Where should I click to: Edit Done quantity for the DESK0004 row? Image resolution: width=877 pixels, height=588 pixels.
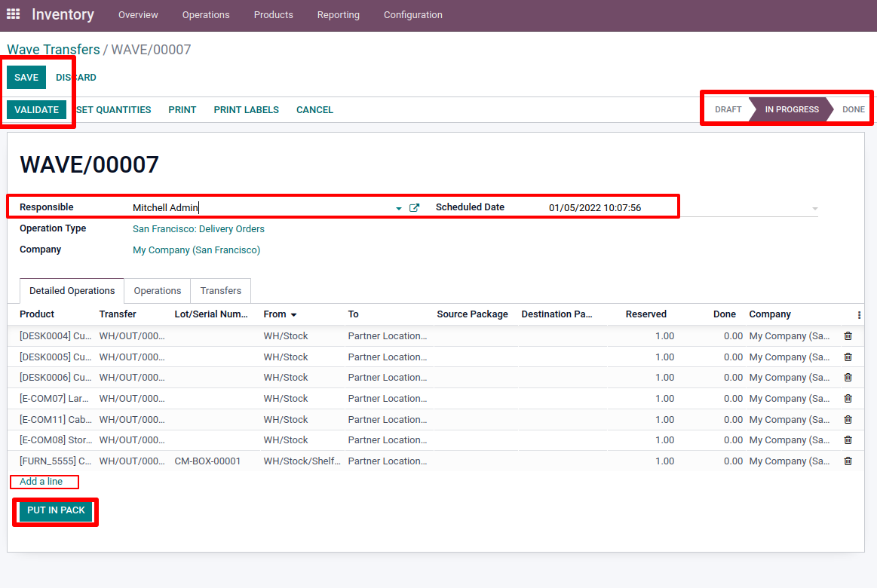[x=733, y=336]
